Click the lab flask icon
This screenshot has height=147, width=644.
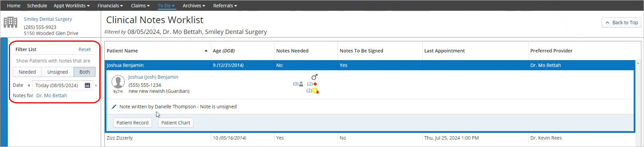[x=301, y=84]
